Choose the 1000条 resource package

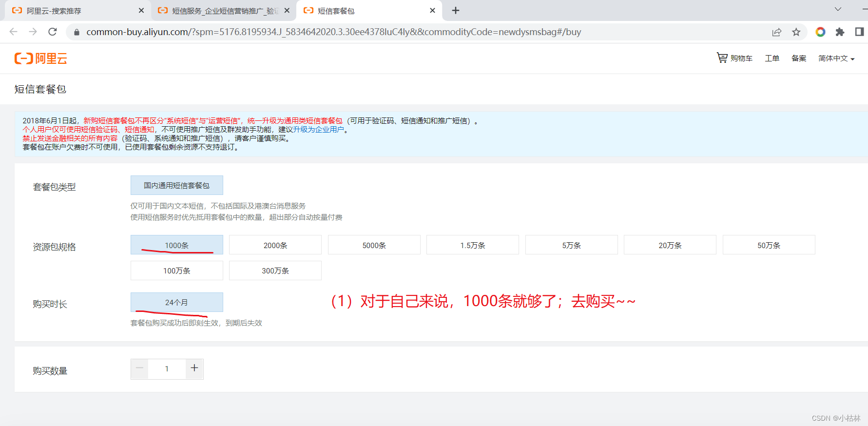[177, 245]
